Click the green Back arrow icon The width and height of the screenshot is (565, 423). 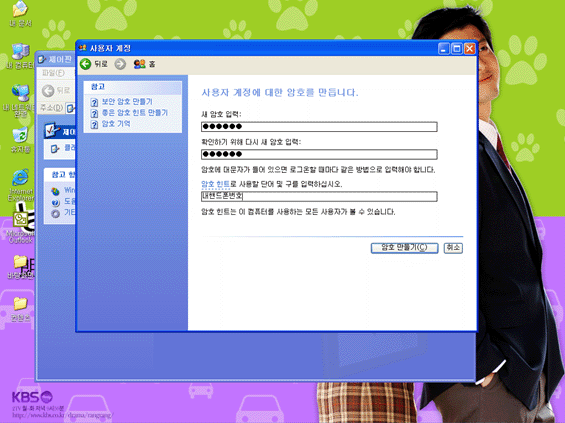pos(86,64)
